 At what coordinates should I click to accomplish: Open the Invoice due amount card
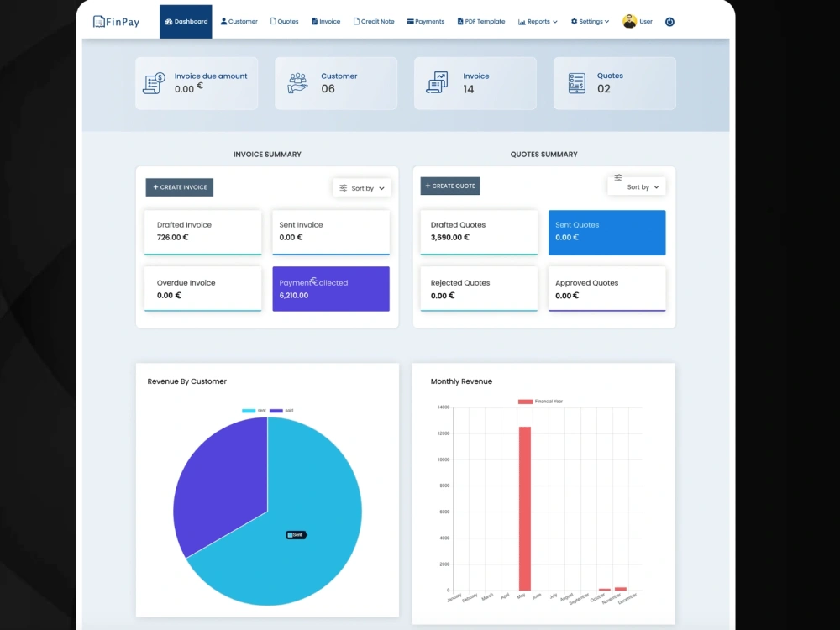tap(197, 83)
